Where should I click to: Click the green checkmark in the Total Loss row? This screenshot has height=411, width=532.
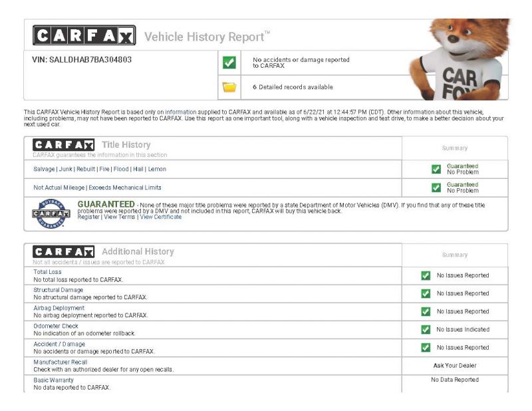point(426,275)
